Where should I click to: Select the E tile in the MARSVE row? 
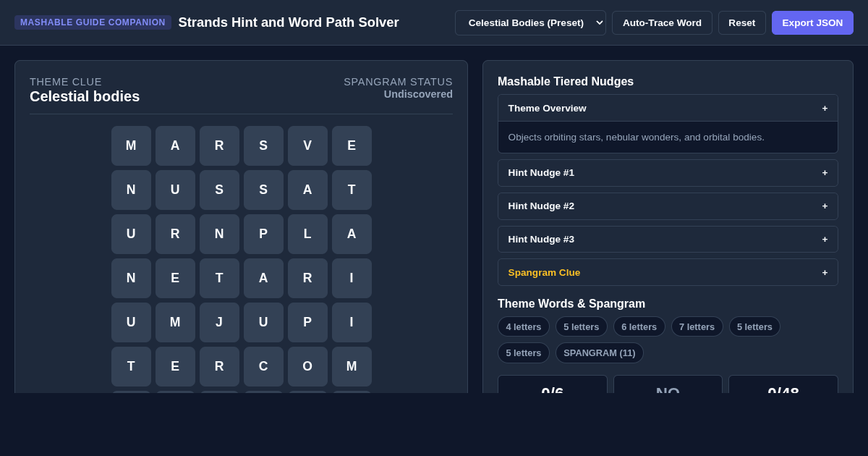[x=352, y=145]
